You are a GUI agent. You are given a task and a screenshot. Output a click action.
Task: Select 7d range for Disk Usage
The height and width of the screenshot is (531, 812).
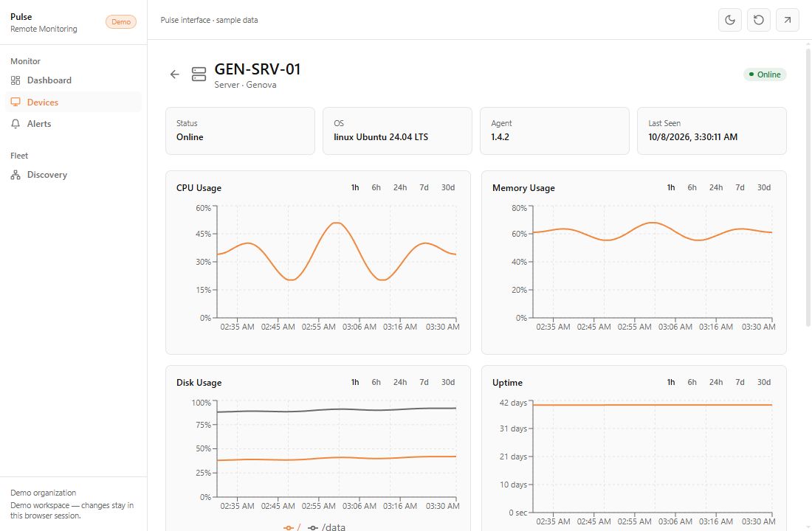pos(424,382)
